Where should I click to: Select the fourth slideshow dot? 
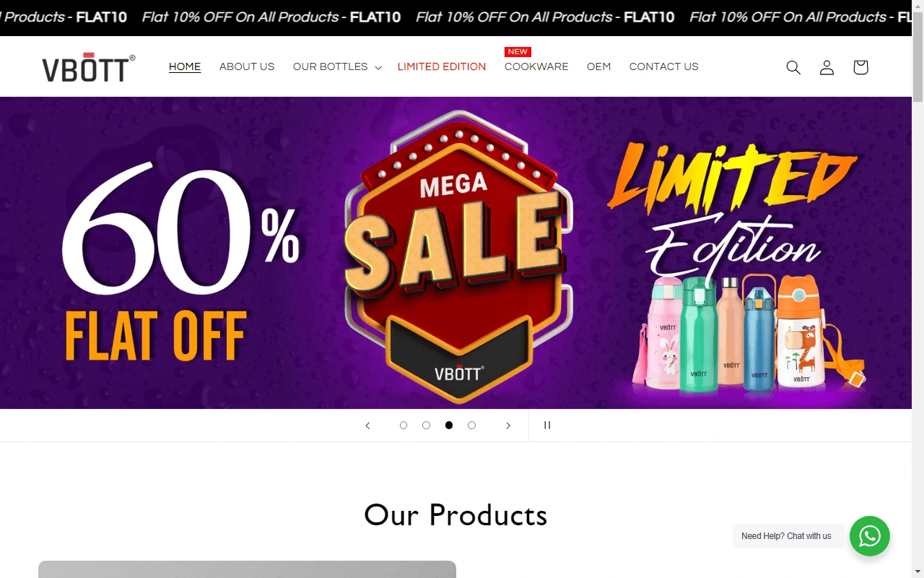[471, 426]
